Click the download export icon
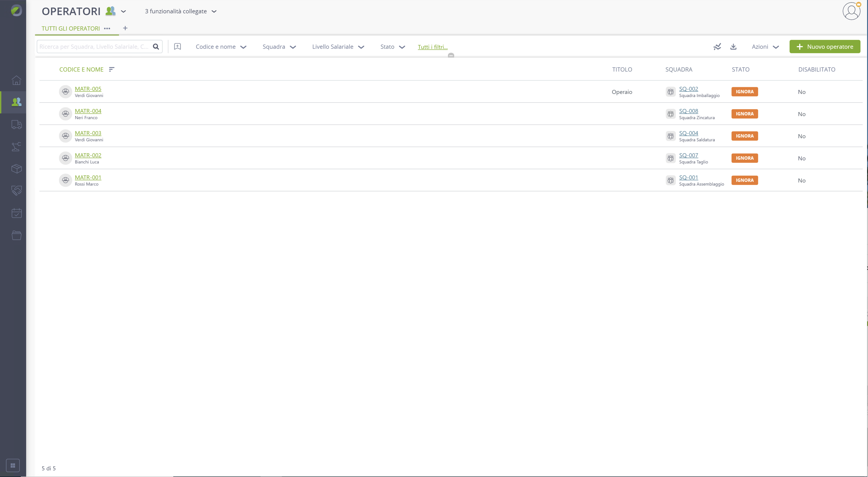Image resolution: width=868 pixels, height=477 pixels. pos(733,47)
